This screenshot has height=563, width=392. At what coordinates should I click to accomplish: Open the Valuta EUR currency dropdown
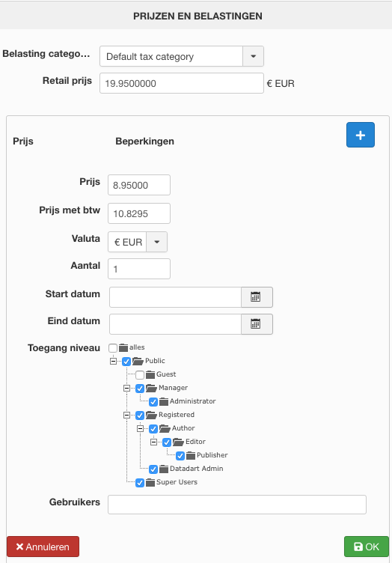pyautogui.click(x=138, y=242)
